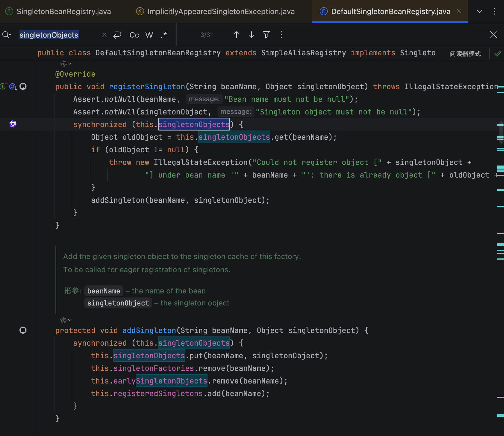The image size is (504, 436).
Task: Jump to previous search match
Action: (x=236, y=35)
